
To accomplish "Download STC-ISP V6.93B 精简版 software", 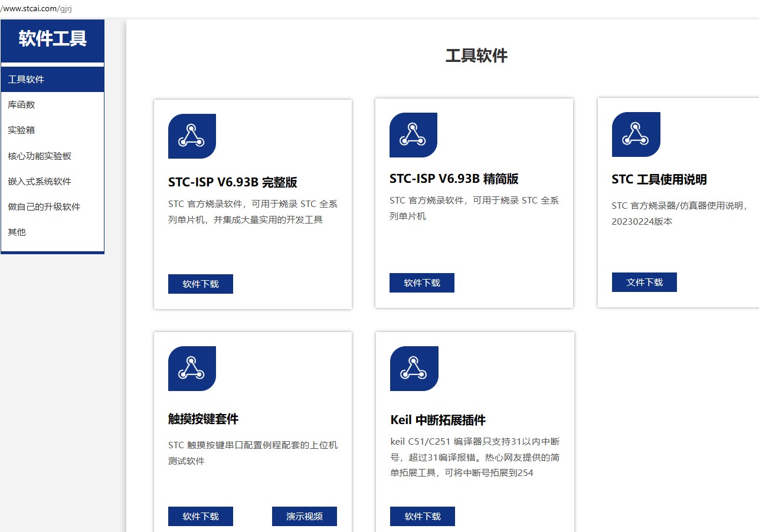I will tap(422, 283).
